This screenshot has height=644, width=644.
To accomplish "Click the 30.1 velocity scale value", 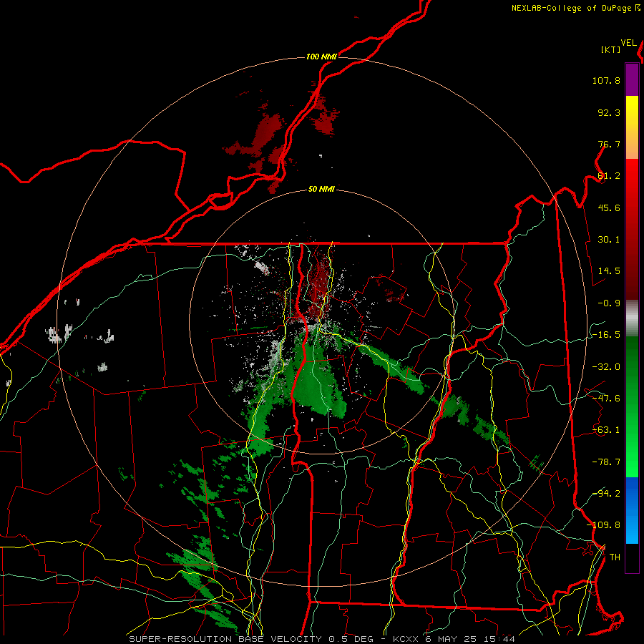I will point(609,240).
